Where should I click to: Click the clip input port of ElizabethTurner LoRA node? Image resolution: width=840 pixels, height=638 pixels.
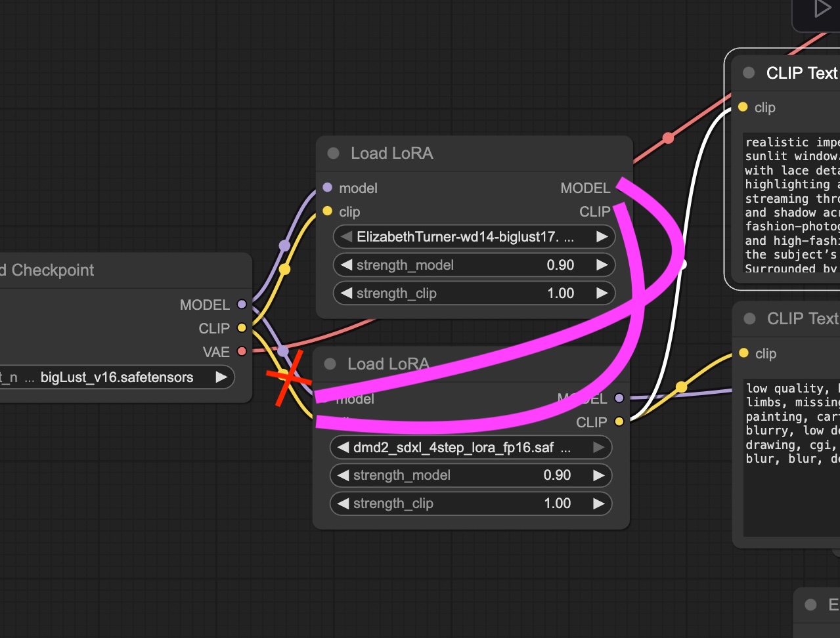(328, 211)
